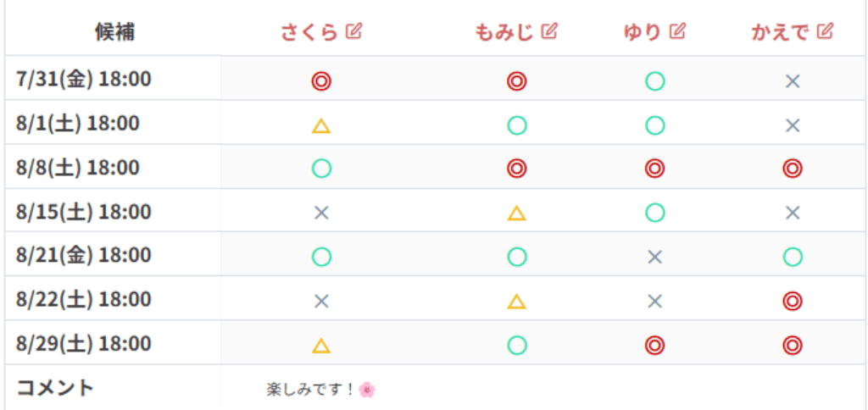The width and height of the screenshot is (868, 410).
Task: Click もみじ's triangle mark for 8/15(土)
Action: point(516,213)
